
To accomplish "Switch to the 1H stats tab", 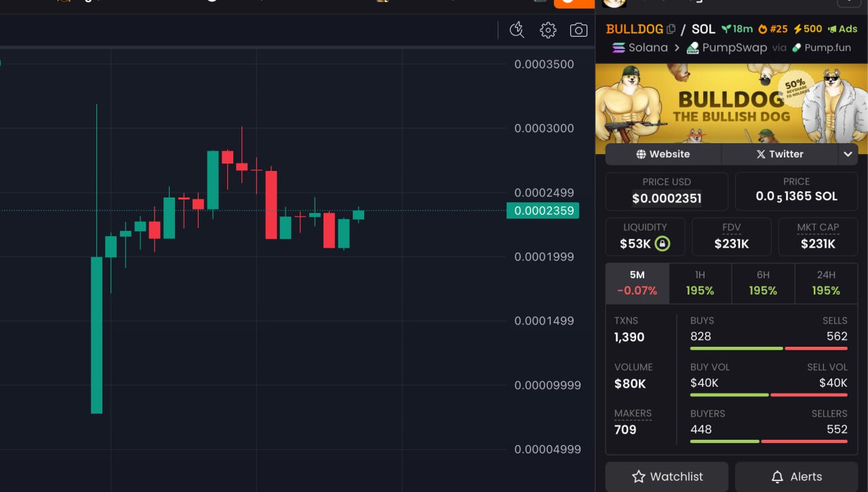I will (x=700, y=283).
